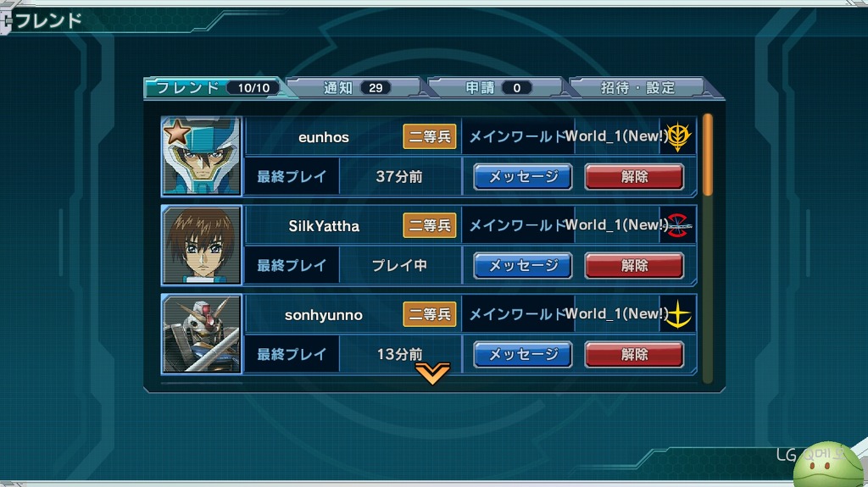Open the 申請 tab
Viewport: 868px width, 487px height.
(x=495, y=87)
